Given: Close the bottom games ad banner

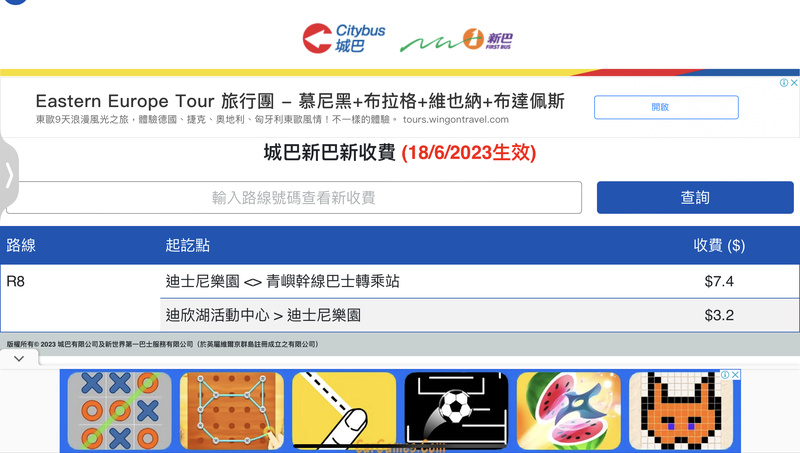Looking at the screenshot, I should pyautogui.click(x=735, y=374).
